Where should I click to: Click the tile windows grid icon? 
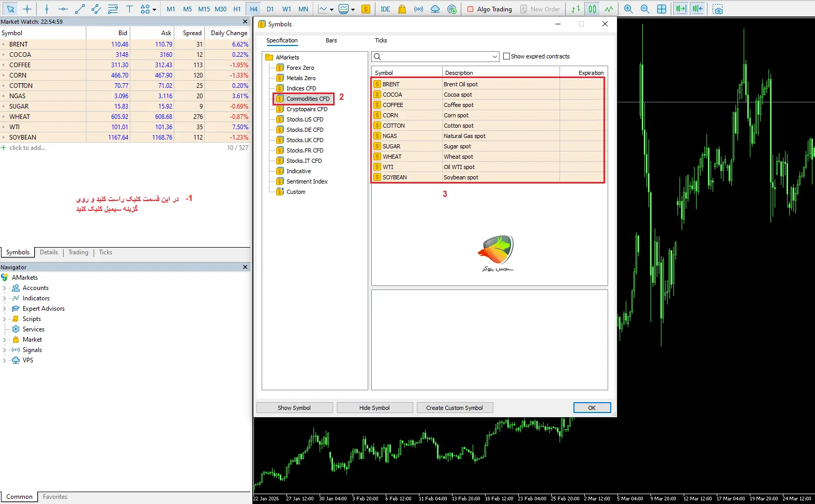point(661,9)
